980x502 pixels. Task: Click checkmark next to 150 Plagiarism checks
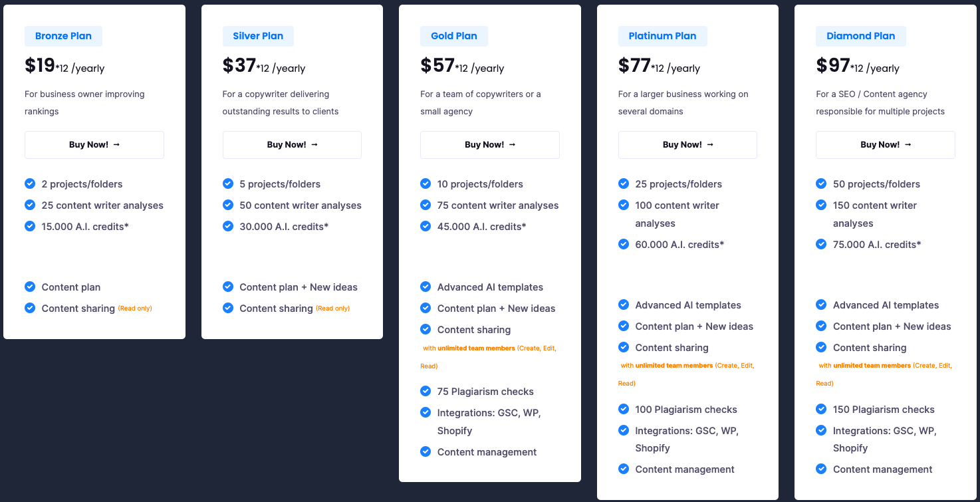tap(821, 409)
